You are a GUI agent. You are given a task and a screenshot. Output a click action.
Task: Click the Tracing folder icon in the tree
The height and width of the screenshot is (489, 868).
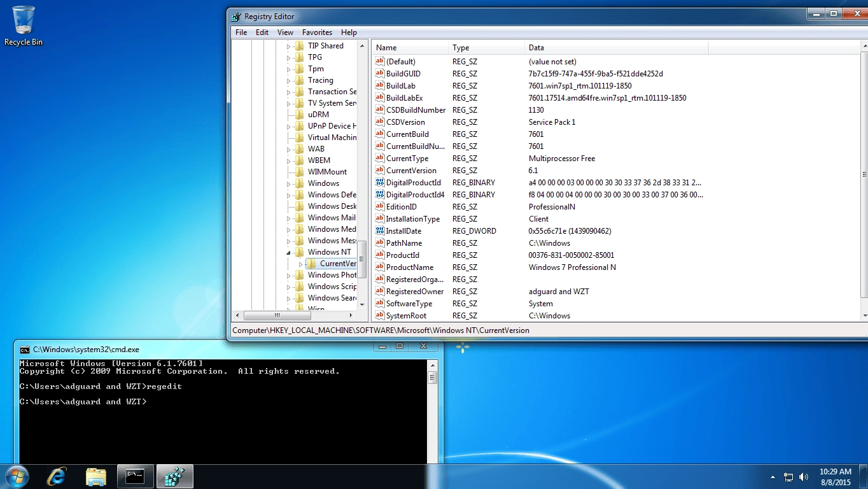click(300, 80)
